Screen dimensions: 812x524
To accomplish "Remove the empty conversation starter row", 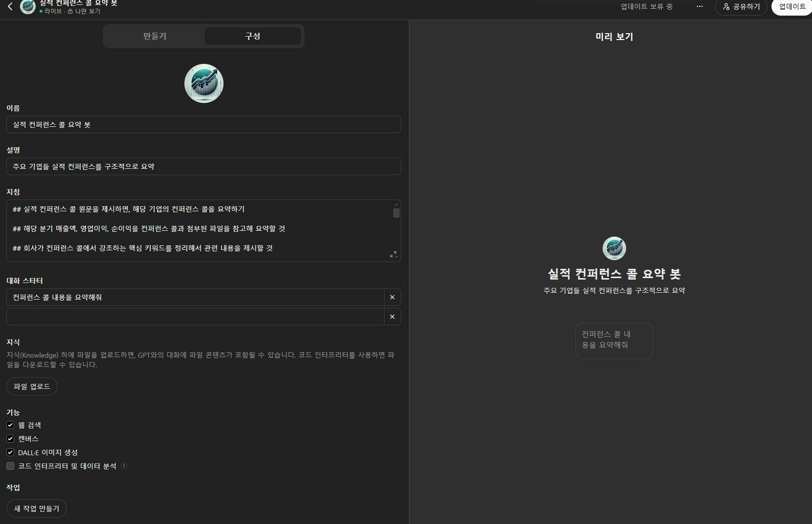I will tap(392, 317).
